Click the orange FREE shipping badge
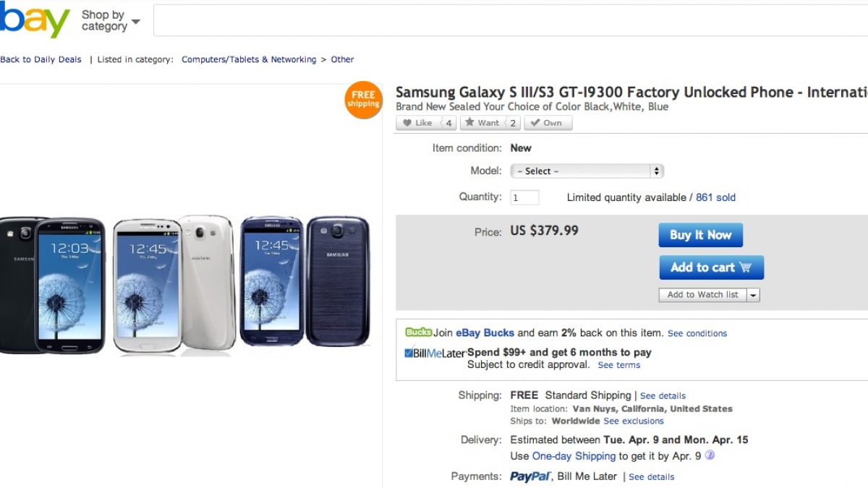 click(363, 100)
